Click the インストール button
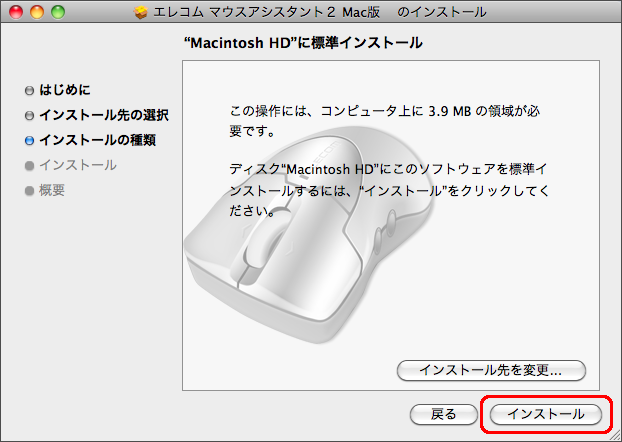 [x=545, y=414]
